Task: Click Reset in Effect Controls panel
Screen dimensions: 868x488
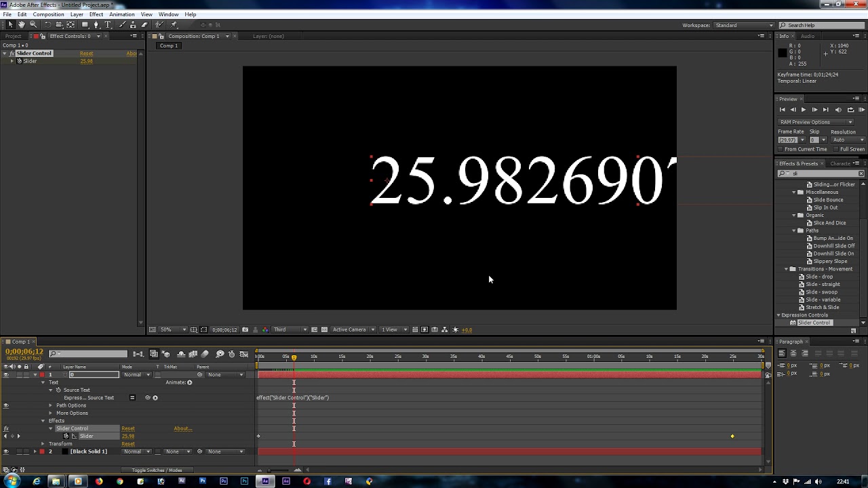Action: tap(86, 54)
